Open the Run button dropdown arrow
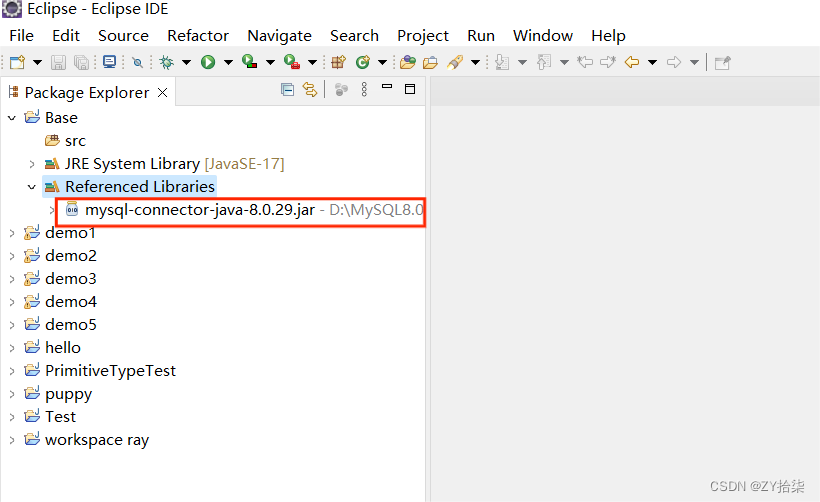 click(227, 62)
